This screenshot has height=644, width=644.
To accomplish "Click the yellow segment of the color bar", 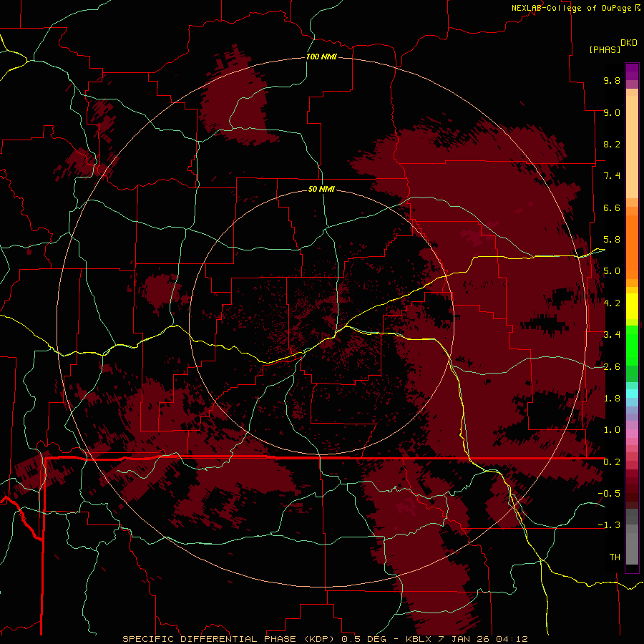I will (x=632, y=306).
